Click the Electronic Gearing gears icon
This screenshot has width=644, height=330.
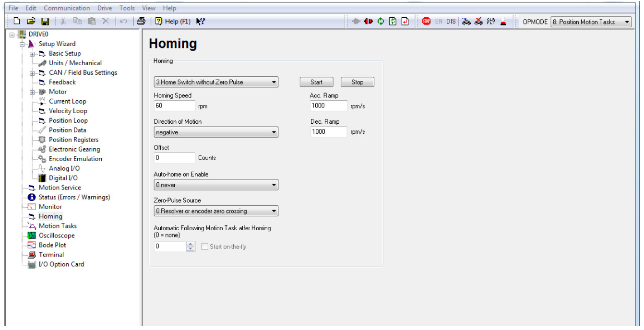pos(42,149)
